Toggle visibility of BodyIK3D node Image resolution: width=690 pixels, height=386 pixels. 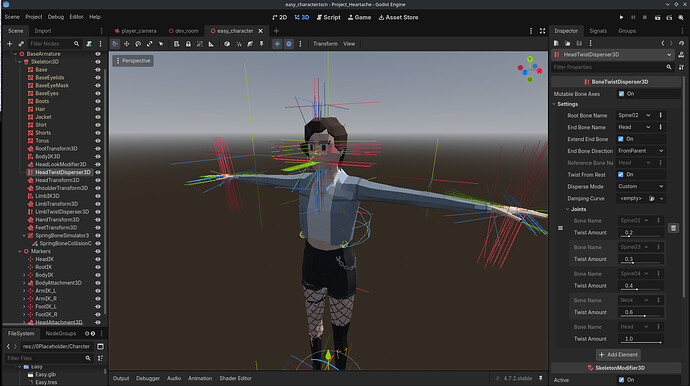(x=98, y=157)
